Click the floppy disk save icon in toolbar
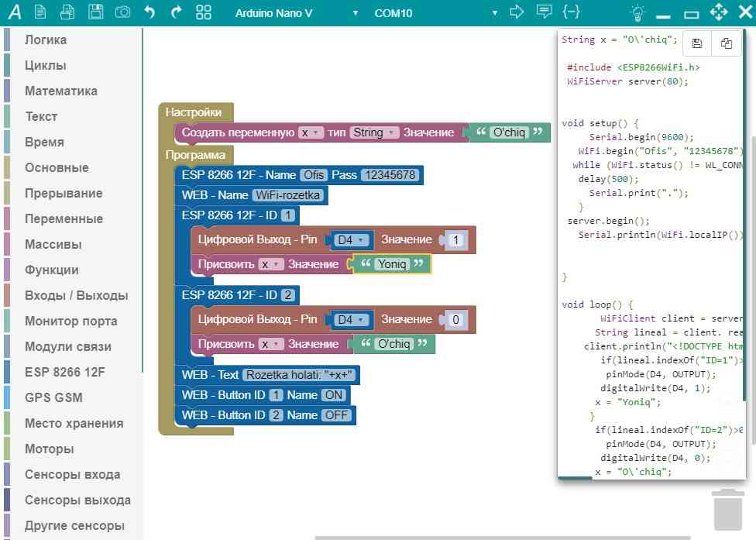 (95, 12)
